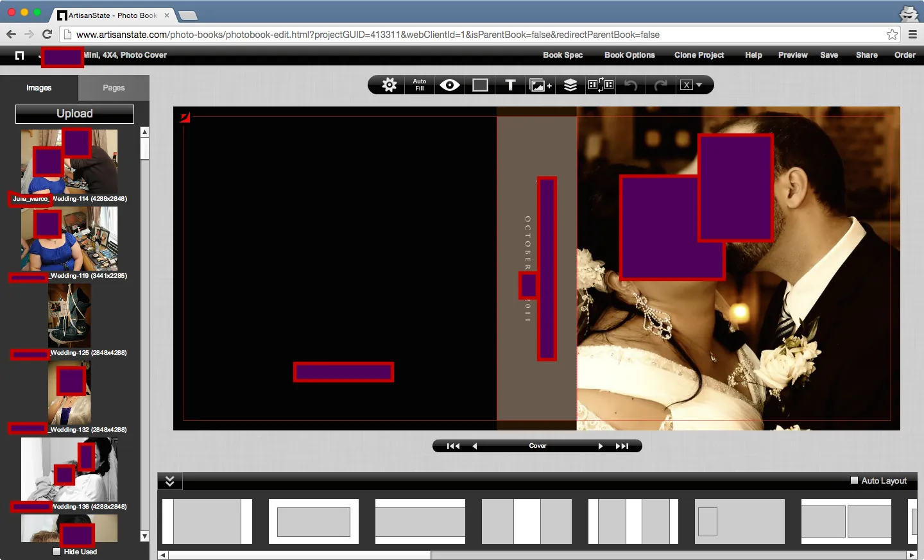Click the front cover wedding photo
924x560 pixels.
pos(738,268)
